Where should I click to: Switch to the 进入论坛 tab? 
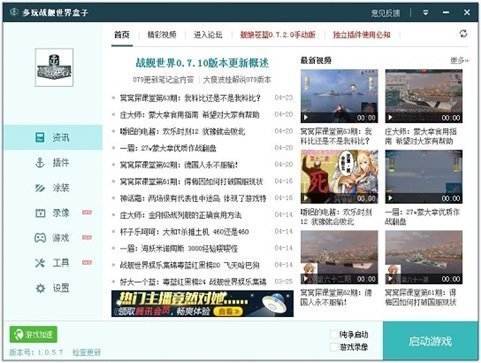[208, 35]
